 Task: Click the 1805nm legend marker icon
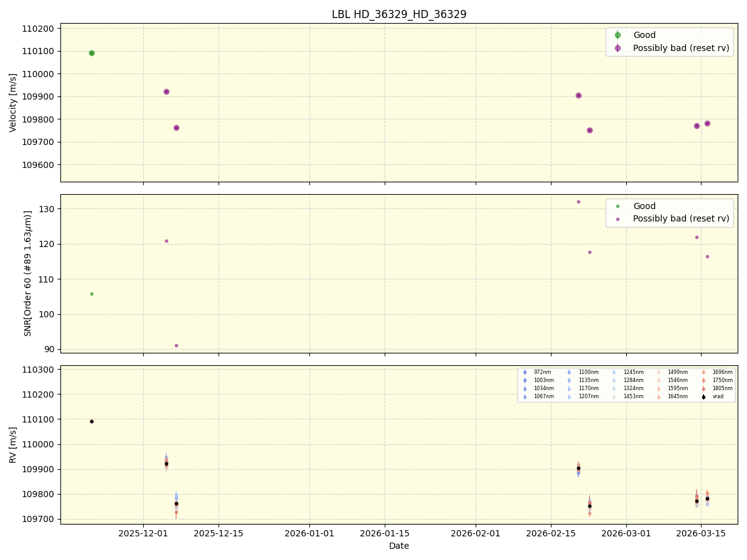coord(703,388)
